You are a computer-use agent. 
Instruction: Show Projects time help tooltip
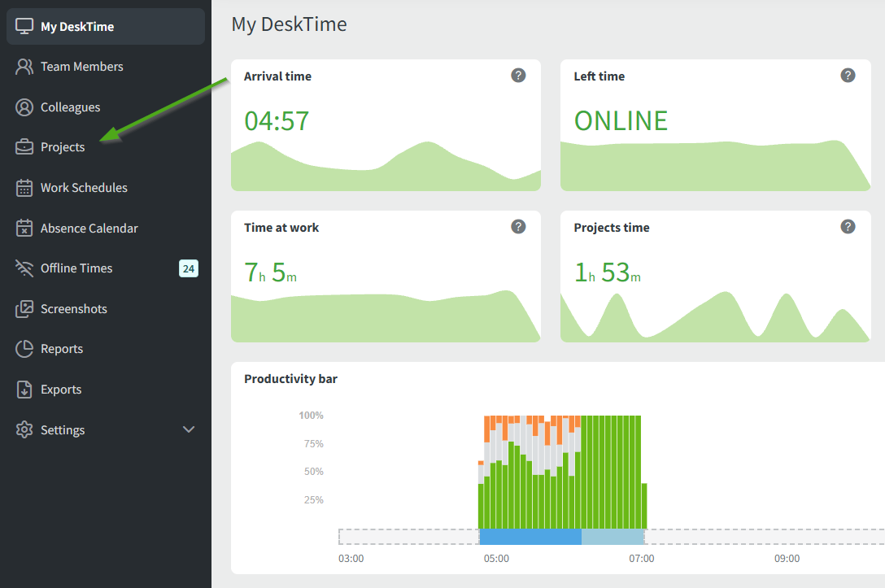[x=848, y=227]
